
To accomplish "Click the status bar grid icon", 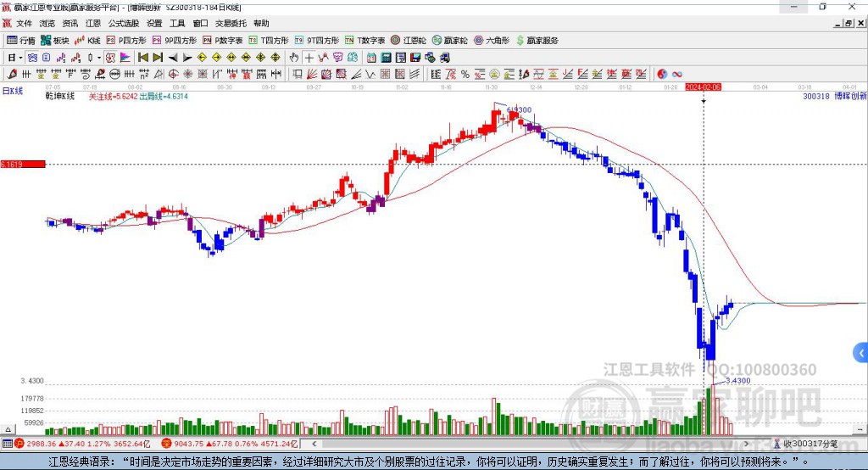I will pyautogui.click(x=7, y=444).
